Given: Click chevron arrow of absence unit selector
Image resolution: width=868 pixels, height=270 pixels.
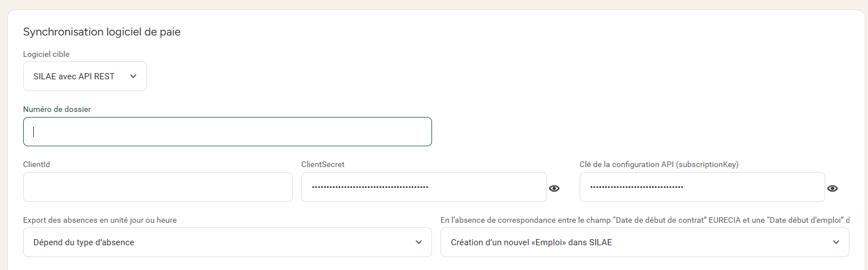Looking at the screenshot, I should coord(419,242).
